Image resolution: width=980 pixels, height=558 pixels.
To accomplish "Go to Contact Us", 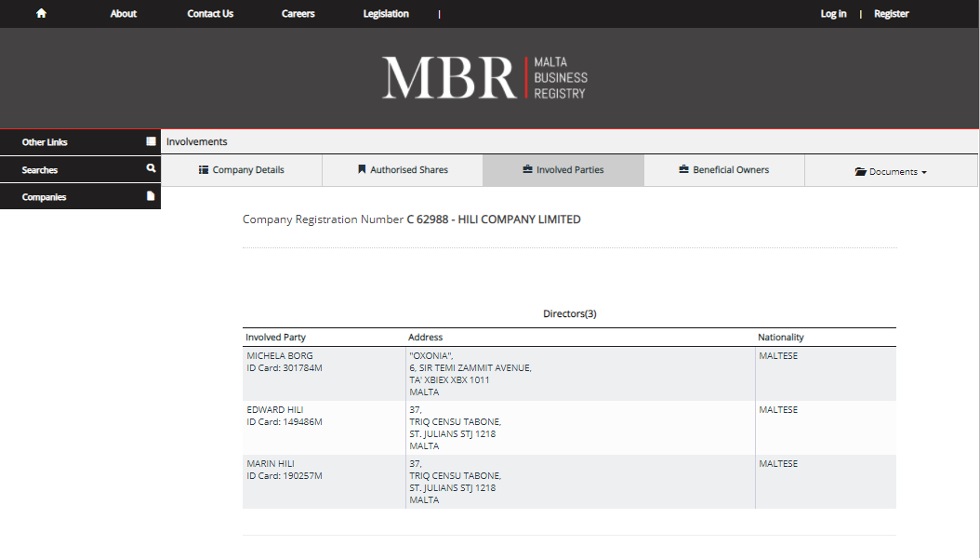I will pos(210,14).
